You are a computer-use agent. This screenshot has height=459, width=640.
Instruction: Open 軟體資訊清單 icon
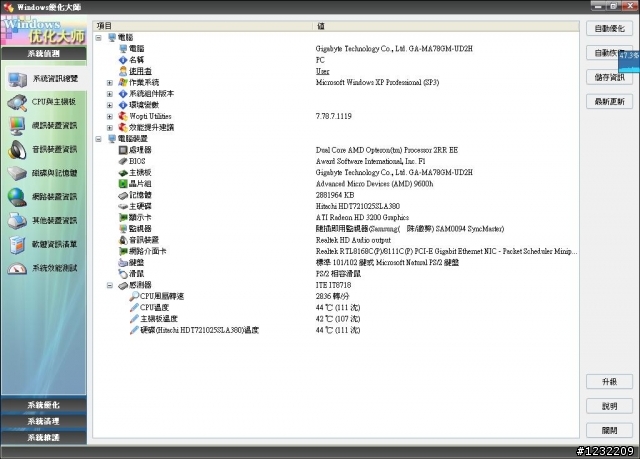click(18, 244)
